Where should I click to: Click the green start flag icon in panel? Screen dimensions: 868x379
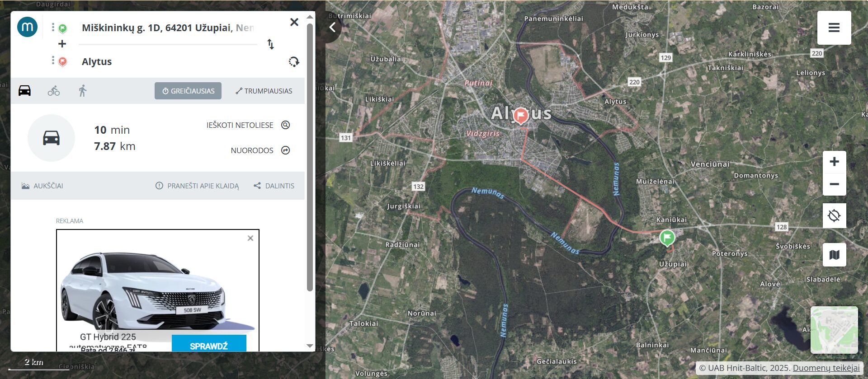[63, 28]
